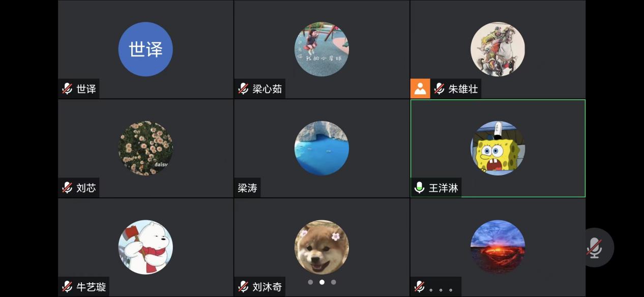Viewport: 644px width, 297px height.
Task: Select the daisy flowers avatar of 刘芯
Action: pyautogui.click(x=145, y=148)
